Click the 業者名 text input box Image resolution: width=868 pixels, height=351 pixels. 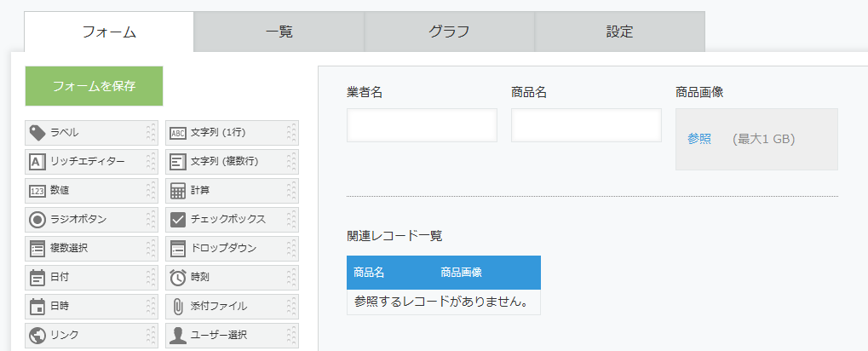(x=422, y=125)
